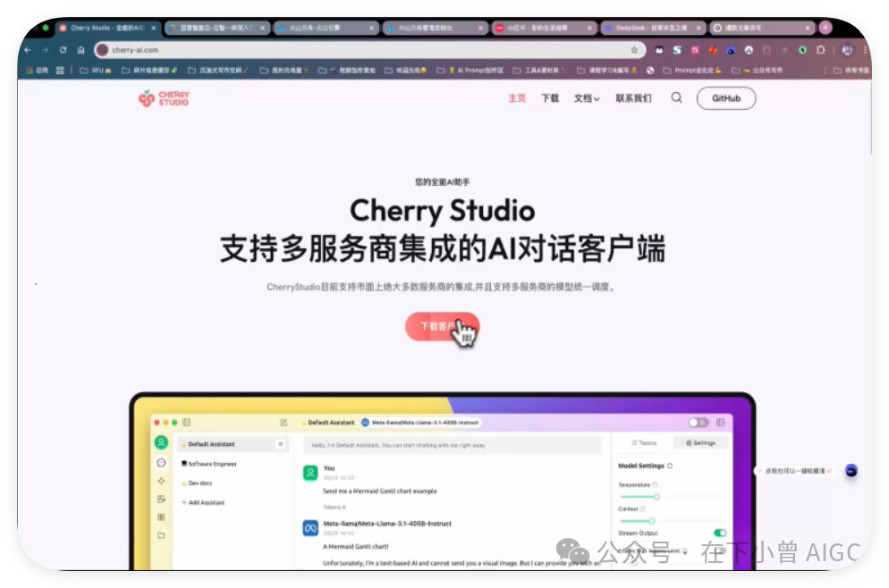889x588 pixels.
Task: Open the Chrome profile avatar
Action: (x=847, y=50)
